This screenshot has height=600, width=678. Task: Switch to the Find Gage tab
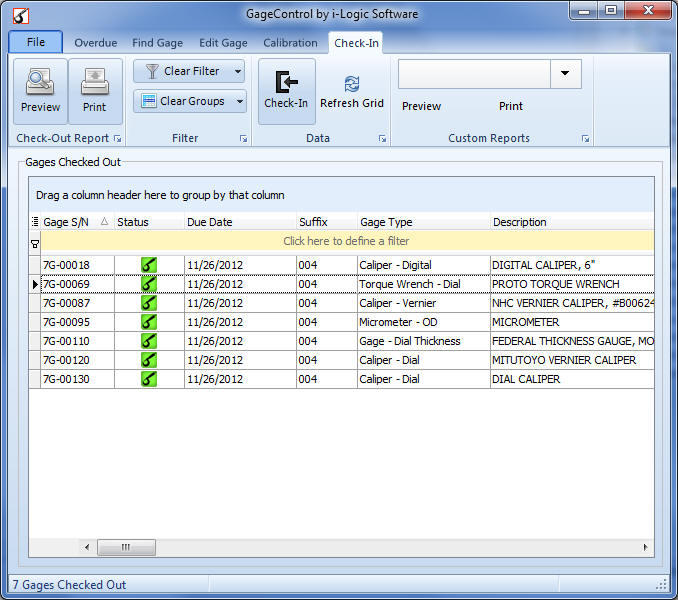tap(156, 43)
